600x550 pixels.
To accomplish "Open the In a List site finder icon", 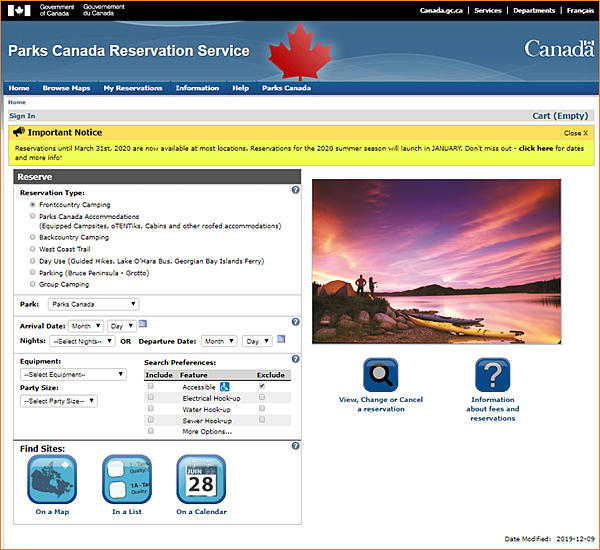I will tap(127, 479).
